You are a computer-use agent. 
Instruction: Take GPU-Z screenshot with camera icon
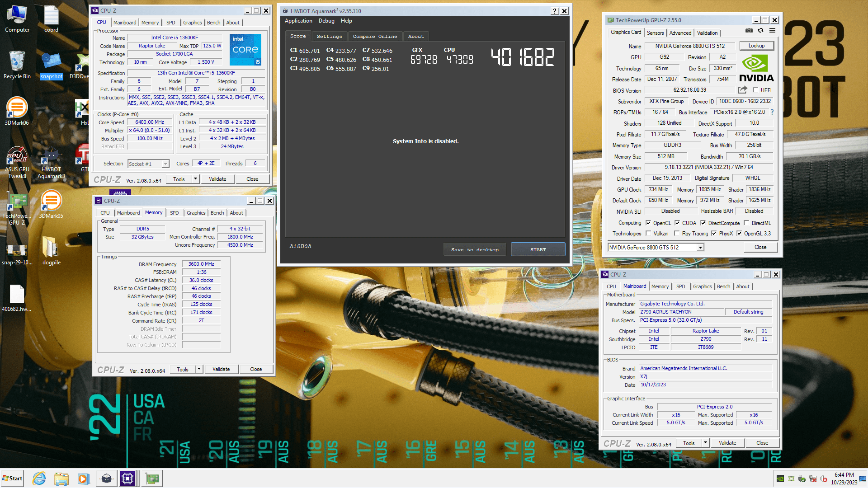(x=749, y=30)
